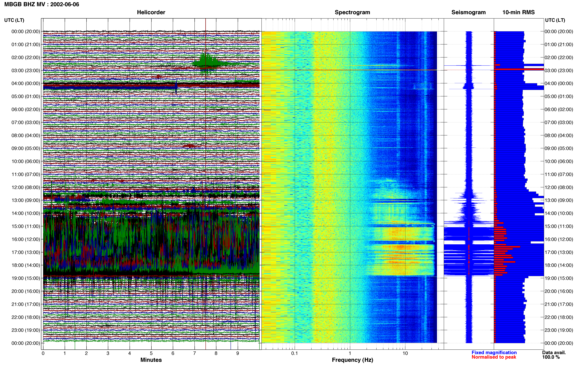
Task: Click the orange horizontal line at 03:00 in spectrogram
Action: click(349, 70)
